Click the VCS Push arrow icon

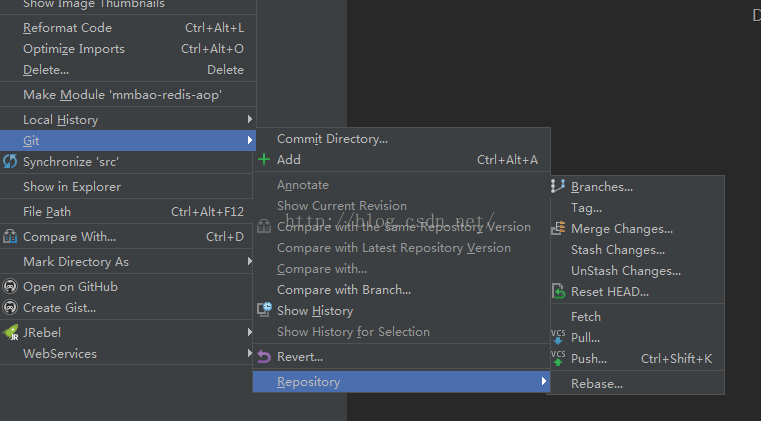[558, 358]
